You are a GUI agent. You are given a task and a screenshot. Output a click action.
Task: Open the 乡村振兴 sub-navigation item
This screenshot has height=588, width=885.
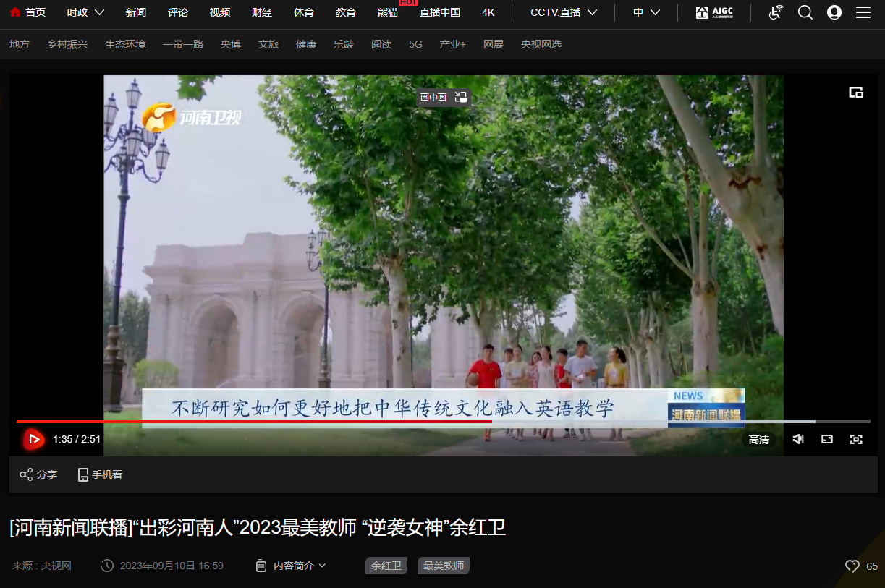(67, 44)
